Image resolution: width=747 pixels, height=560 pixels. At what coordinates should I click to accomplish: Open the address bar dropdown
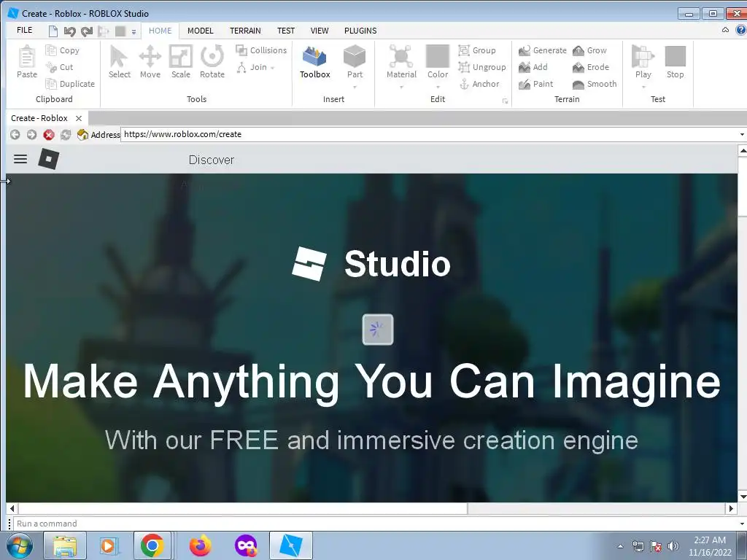click(742, 135)
